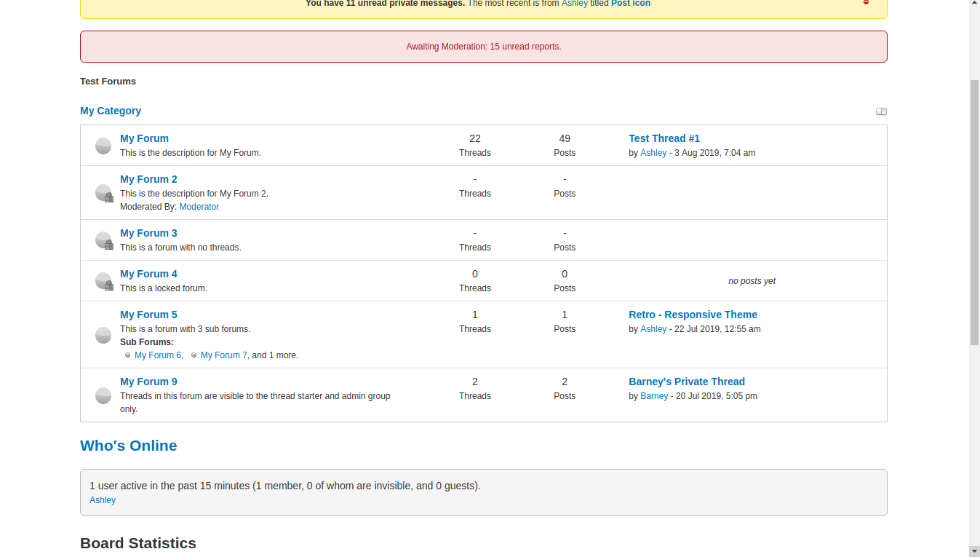Click the small icon before My Forum 7

(x=194, y=355)
